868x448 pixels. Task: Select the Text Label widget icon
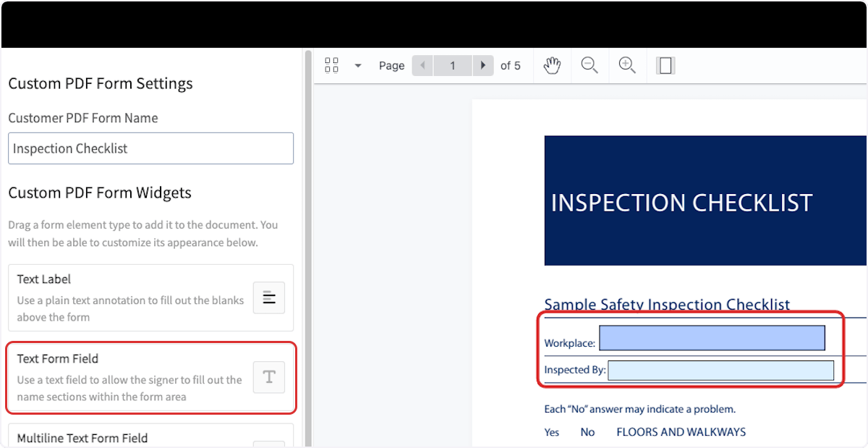pos(269,297)
